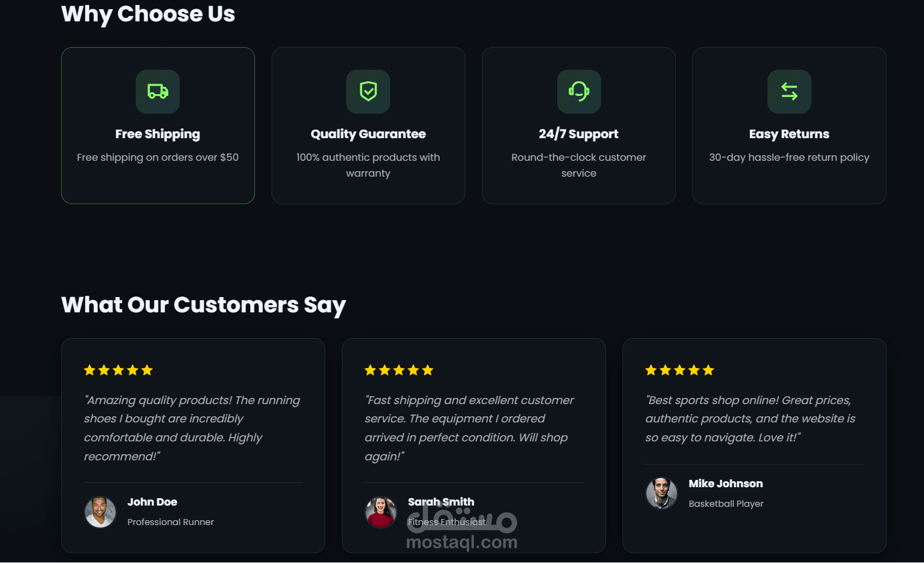924x563 pixels.
Task: Select the Quality Guarantee shield icon
Action: [x=368, y=92]
